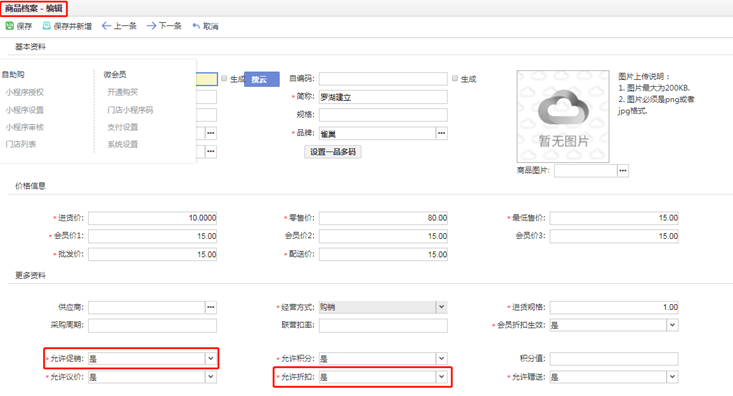733x396 pixels.
Task: Click the blue 搜云 button
Action: (262, 79)
